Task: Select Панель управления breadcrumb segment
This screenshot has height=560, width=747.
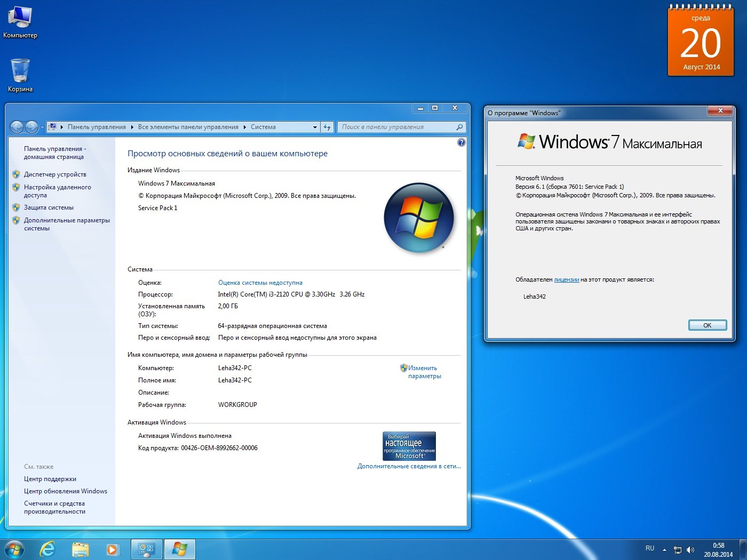Action: pyautogui.click(x=97, y=127)
